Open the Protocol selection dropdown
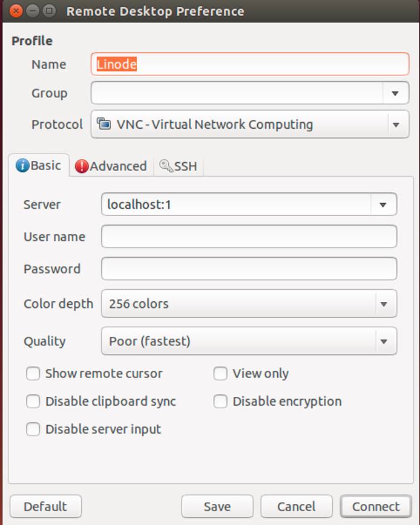 pos(248,124)
